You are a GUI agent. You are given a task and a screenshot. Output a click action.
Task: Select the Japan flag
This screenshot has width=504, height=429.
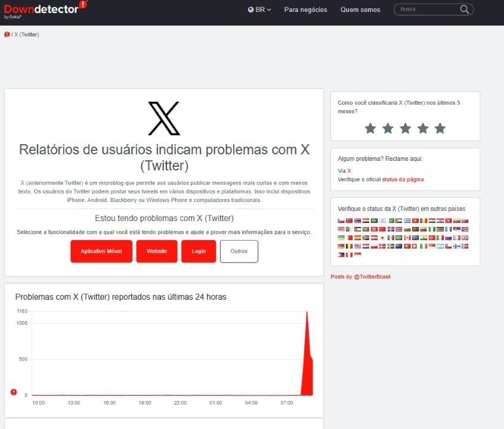coord(382,238)
